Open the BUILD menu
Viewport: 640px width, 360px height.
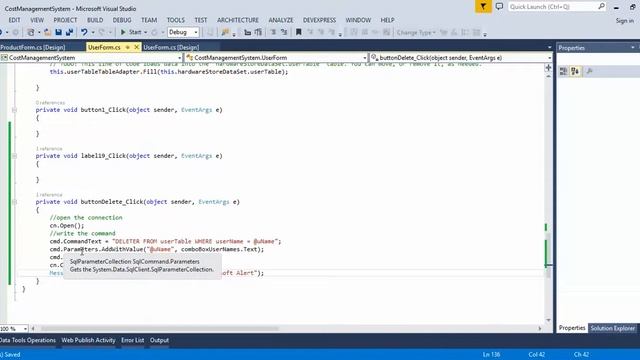(x=95, y=20)
